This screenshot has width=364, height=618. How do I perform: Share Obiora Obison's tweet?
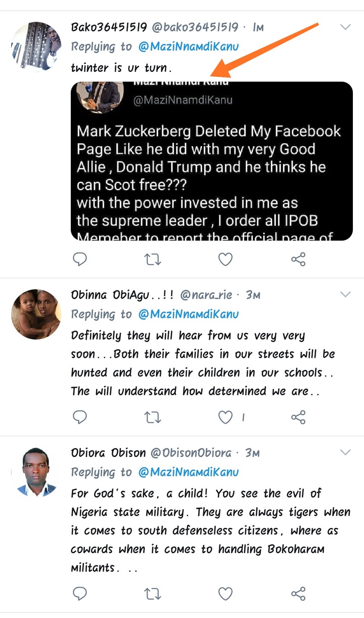tap(298, 593)
